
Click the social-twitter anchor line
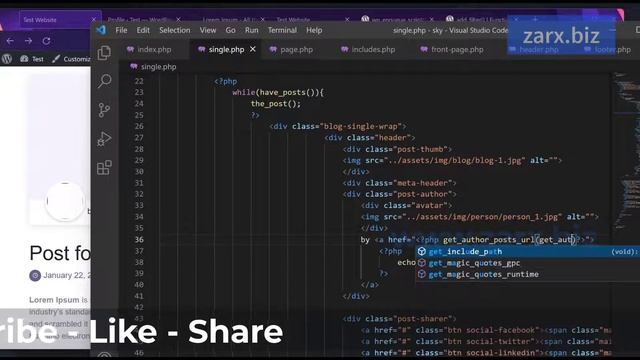486,342
